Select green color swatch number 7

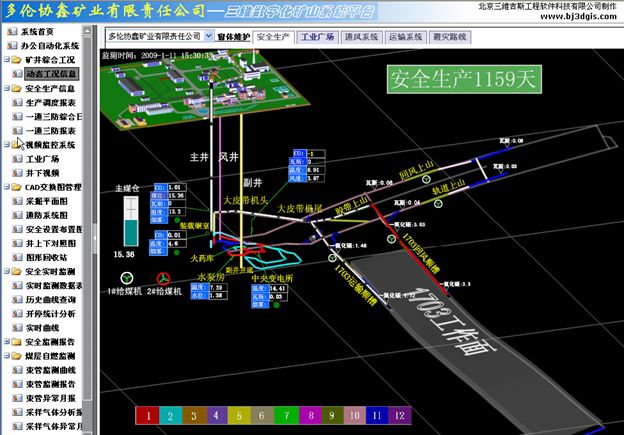(x=287, y=415)
